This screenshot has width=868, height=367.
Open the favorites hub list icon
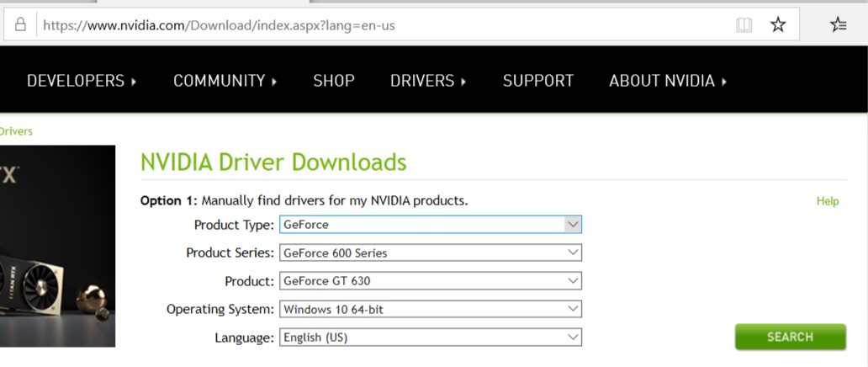click(x=838, y=24)
